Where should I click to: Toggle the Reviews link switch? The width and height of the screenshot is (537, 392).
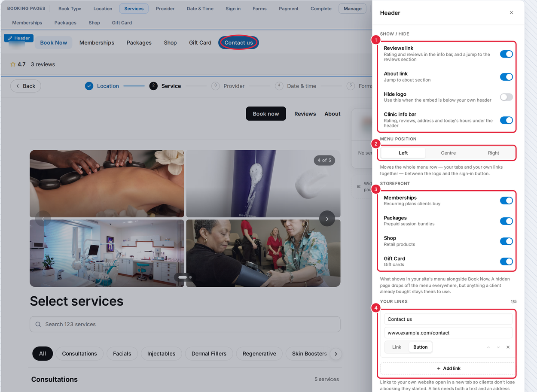point(506,54)
